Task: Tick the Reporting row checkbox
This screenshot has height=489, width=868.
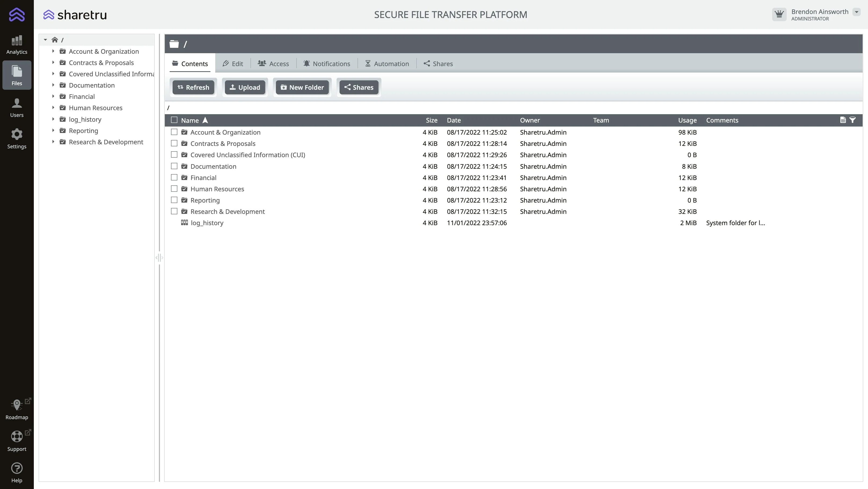Action: [x=174, y=200]
